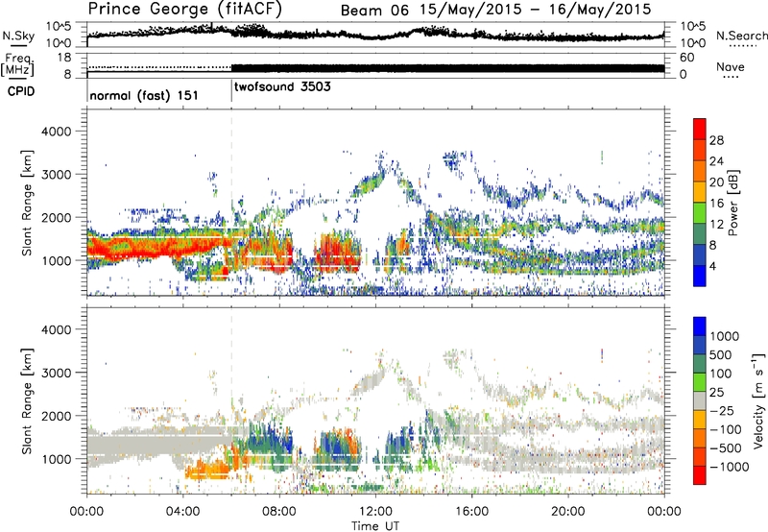Pick the red bottom segment of Velocity colorbar
Screen dimensions: 768x532
click(x=700, y=475)
